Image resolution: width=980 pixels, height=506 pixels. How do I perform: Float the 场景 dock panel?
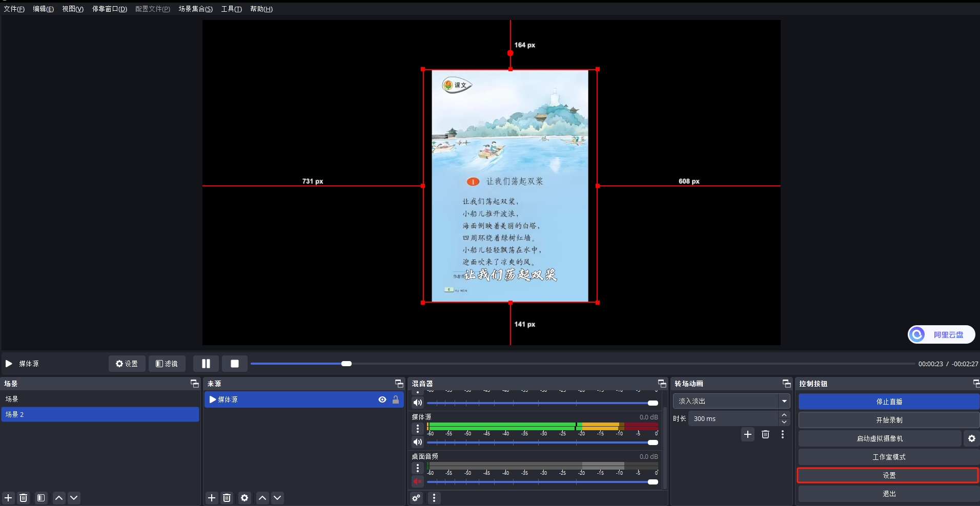click(x=194, y=383)
